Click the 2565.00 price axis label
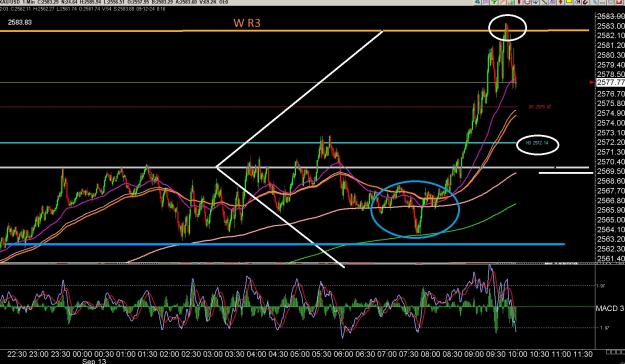Image resolution: width=625 pixels, height=364 pixels. click(x=611, y=220)
